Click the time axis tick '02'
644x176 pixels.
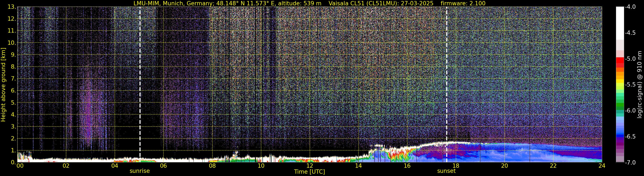pos(66,166)
